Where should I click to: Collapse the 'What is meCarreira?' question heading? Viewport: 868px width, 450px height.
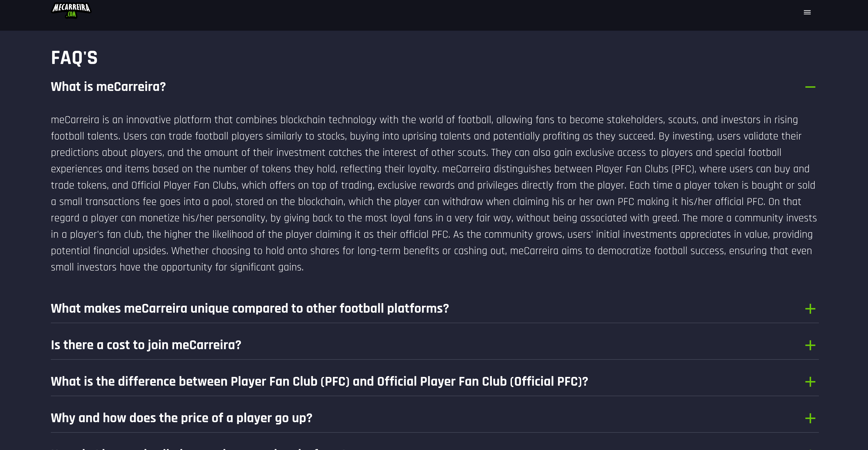tap(108, 87)
